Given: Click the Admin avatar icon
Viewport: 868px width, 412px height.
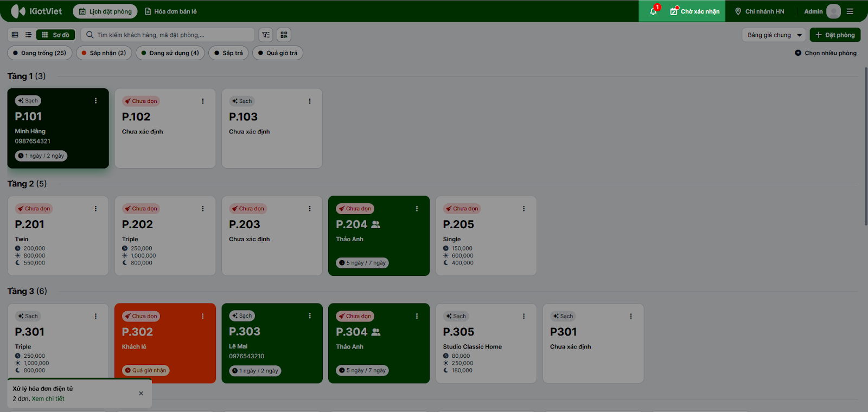Looking at the screenshot, I should click(x=833, y=11).
